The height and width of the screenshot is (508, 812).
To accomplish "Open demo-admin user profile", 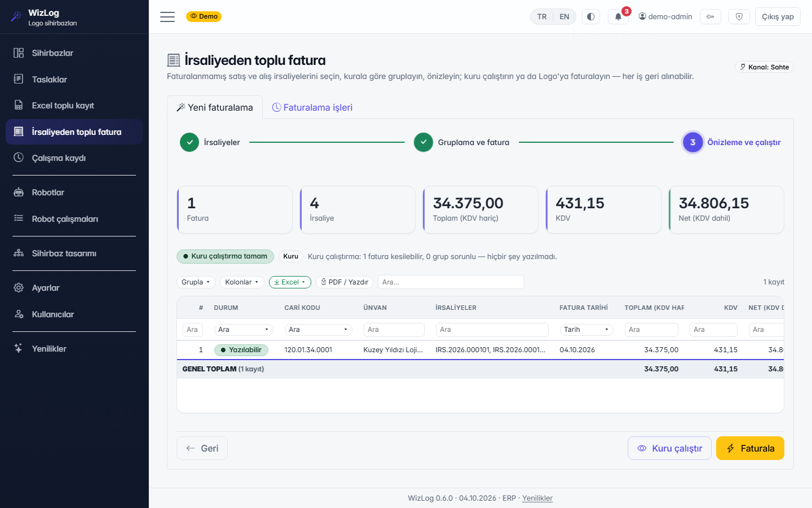I will click(665, 17).
